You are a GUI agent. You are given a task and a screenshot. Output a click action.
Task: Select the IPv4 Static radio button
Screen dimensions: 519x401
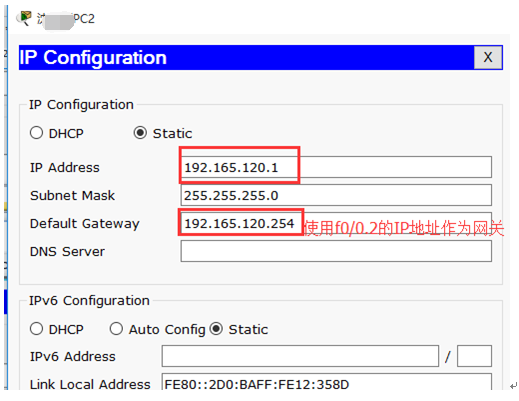coord(140,133)
